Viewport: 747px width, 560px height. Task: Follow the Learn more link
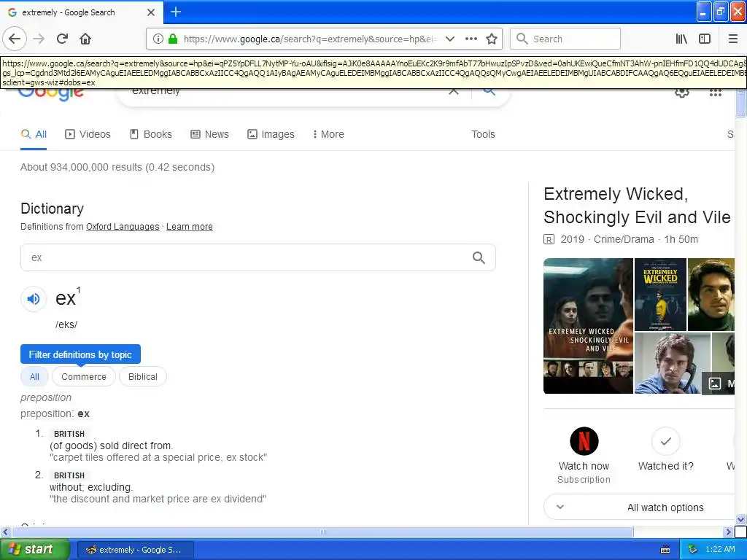[189, 227]
